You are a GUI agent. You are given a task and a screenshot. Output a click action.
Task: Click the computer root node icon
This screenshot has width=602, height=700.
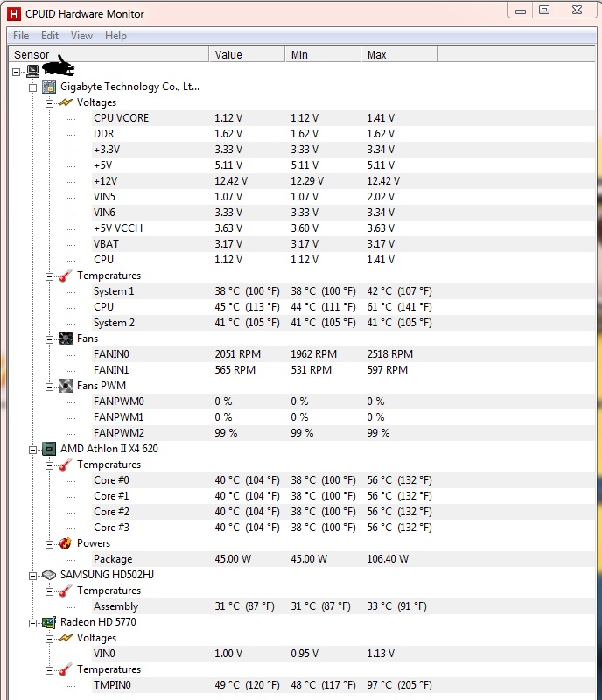pyautogui.click(x=32, y=71)
